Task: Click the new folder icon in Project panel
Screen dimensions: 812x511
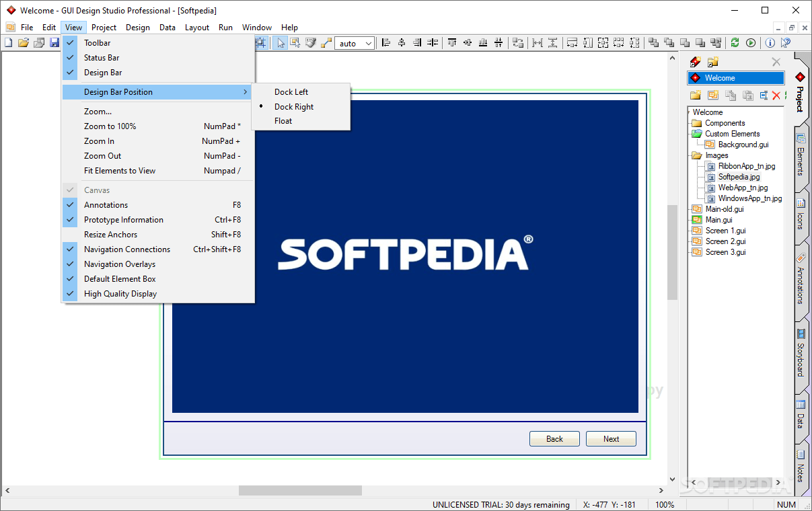Action: coord(696,95)
